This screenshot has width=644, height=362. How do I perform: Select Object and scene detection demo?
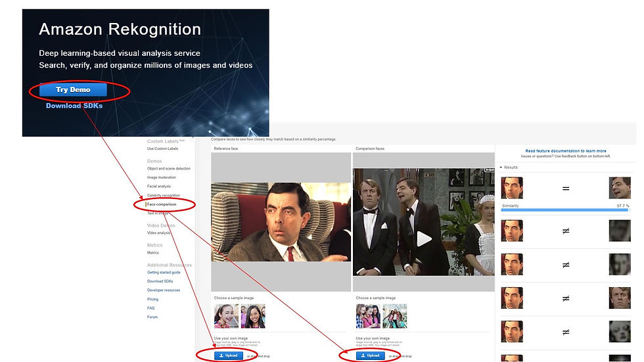click(x=169, y=169)
